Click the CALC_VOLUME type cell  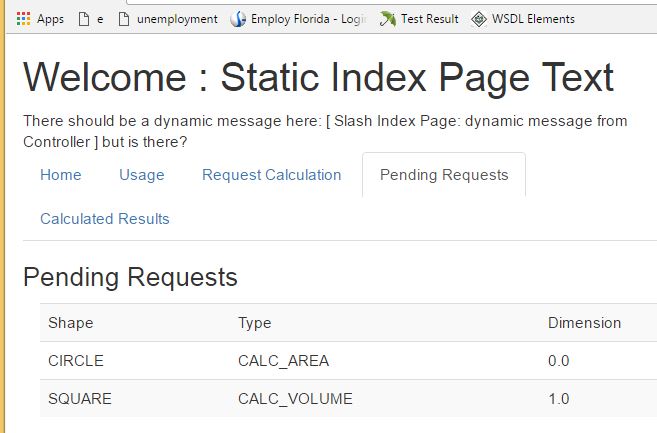(295, 399)
